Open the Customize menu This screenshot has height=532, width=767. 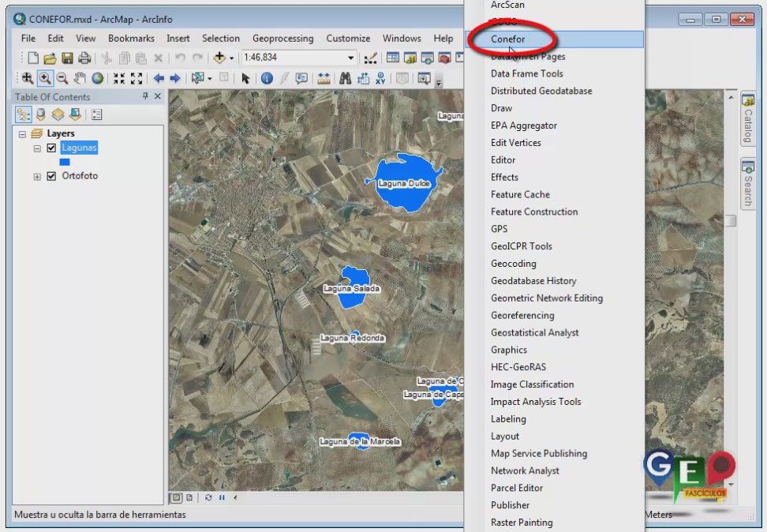coord(348,38)
